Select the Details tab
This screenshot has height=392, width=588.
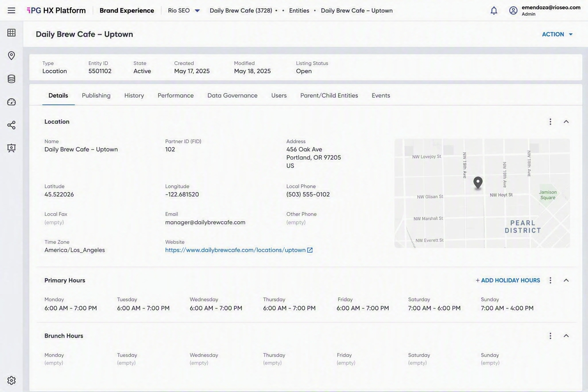coord(58,95)
